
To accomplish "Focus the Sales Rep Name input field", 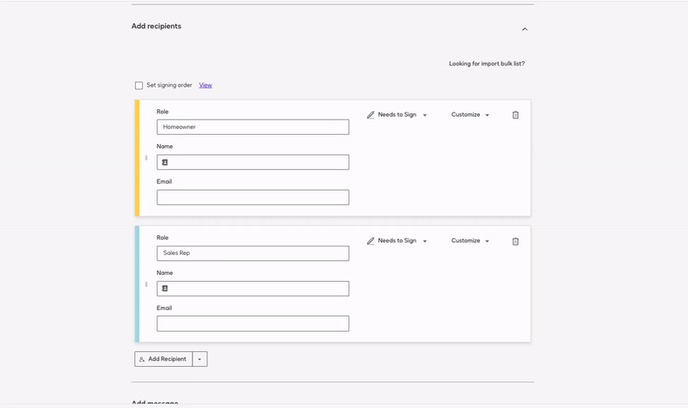I will 253,288.
